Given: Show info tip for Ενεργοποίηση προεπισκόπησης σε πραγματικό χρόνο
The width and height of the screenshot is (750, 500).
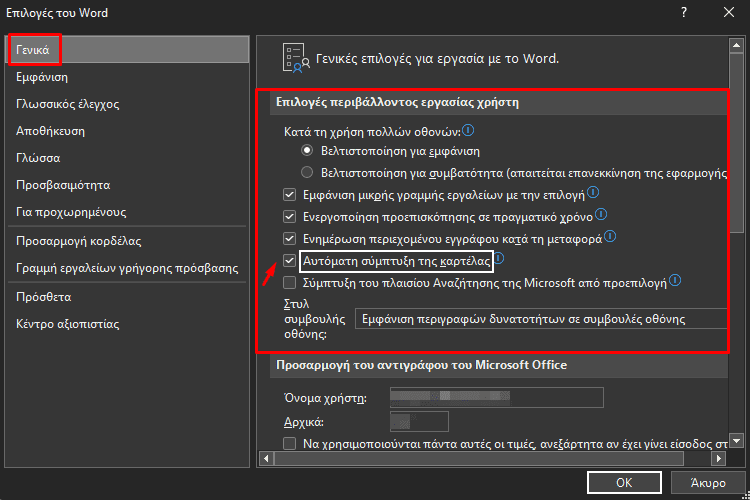Looking at the screenshot, I should 601,214.
